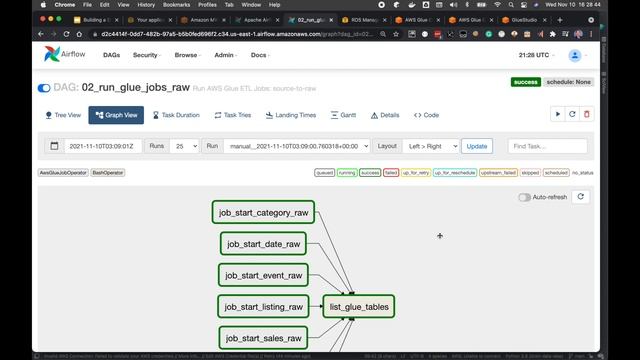Click the Find Task search field

pyautogui.click(x=547, y=146)
